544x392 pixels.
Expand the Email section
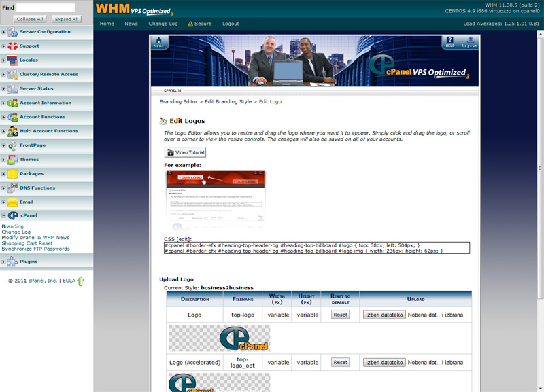3,202
